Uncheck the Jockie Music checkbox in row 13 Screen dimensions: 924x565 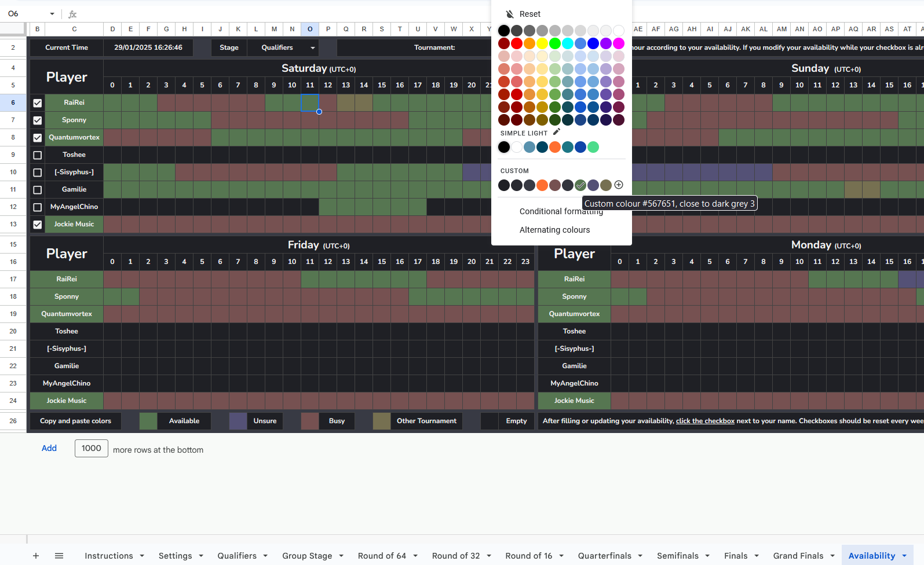pos(38,225)
